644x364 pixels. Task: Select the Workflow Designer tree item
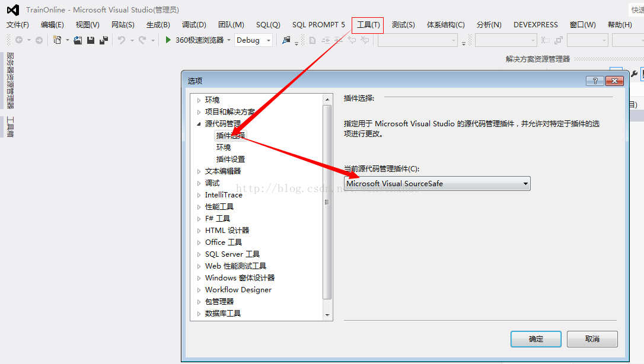238,290
